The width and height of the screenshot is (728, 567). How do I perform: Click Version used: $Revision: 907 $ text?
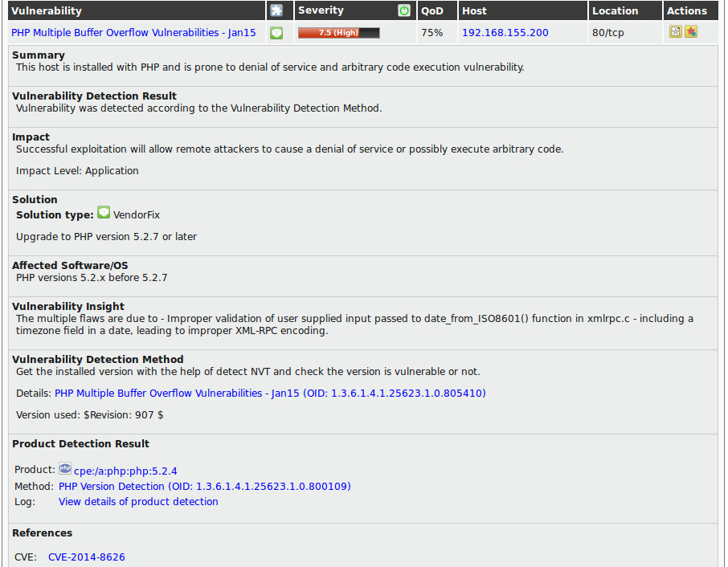(90, 415)
